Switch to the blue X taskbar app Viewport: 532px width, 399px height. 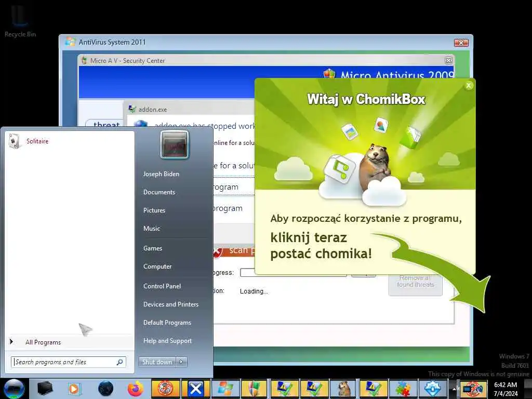[x=196, y=389]
